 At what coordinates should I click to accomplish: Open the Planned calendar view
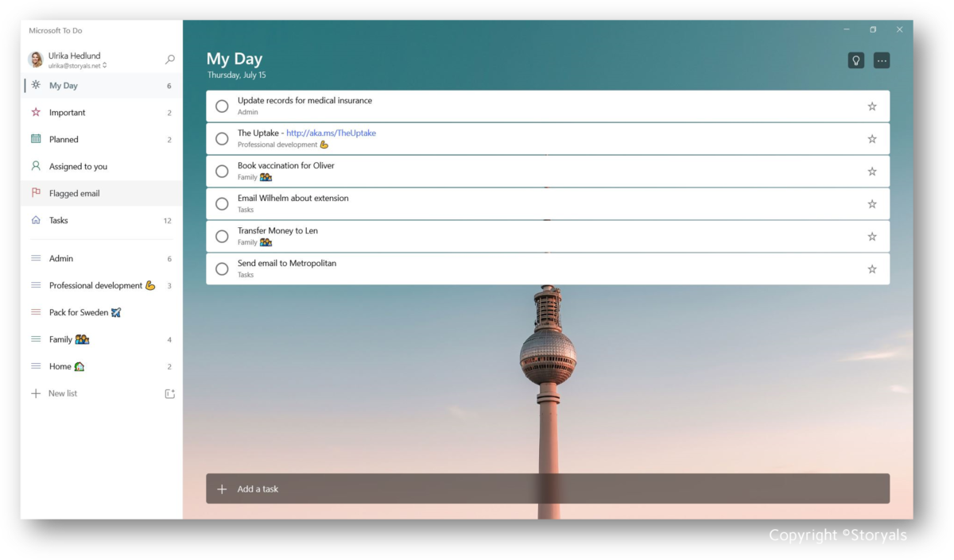pyautogui.click(x=64, y=139)
